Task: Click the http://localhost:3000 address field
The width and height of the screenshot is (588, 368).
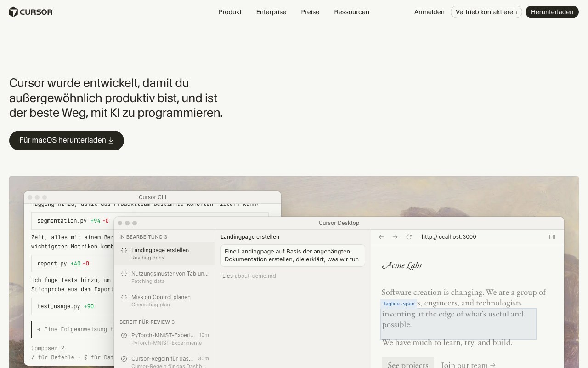Action: coord(449,237)
